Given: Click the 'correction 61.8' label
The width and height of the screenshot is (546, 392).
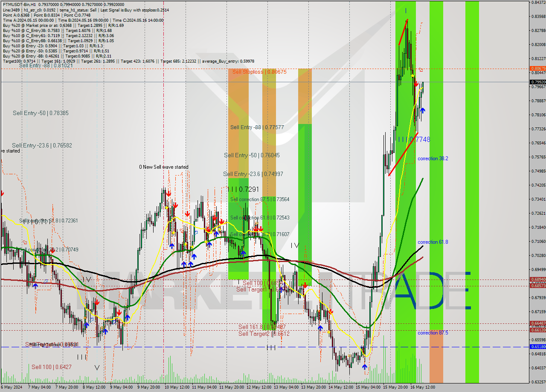Looking at the screenshot, I should click(432, 242).
